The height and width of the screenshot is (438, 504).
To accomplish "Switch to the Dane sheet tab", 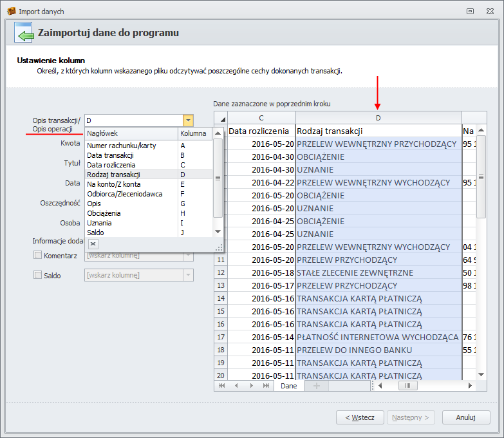I will [289, 386].
